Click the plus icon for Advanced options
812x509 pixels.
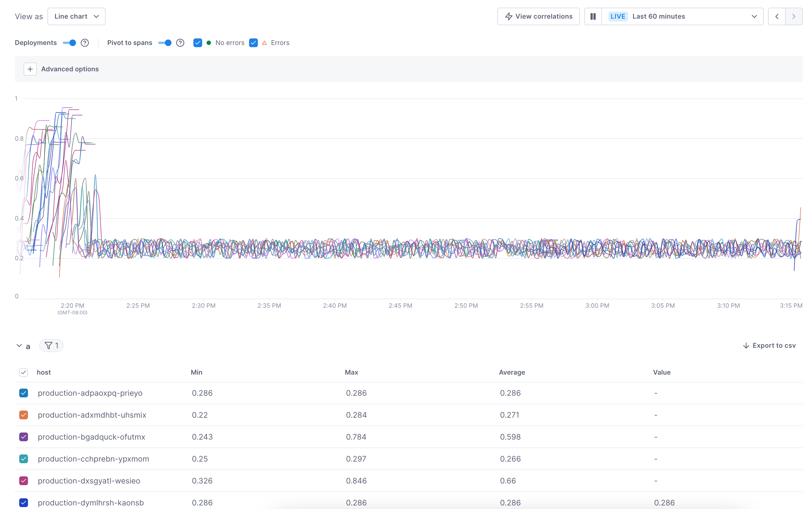[30, 69]
